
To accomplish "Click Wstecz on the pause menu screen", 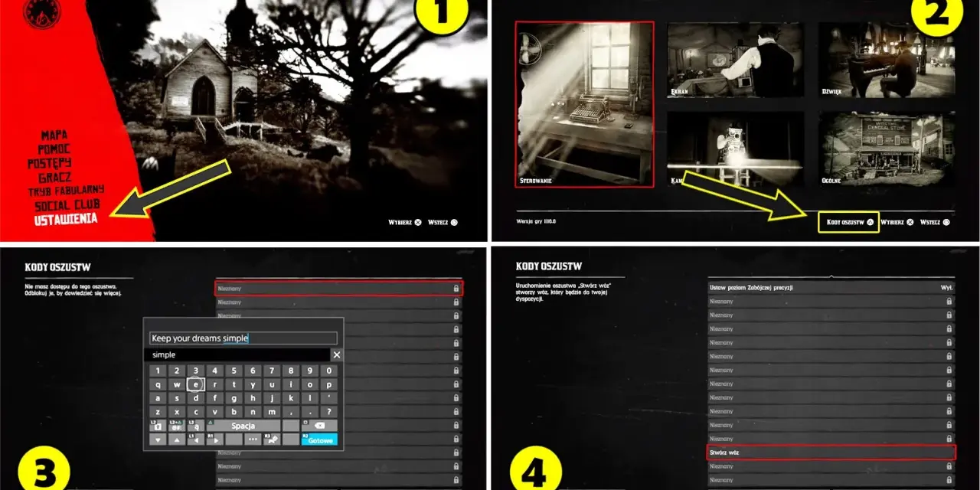I will (x=443, y=223).
